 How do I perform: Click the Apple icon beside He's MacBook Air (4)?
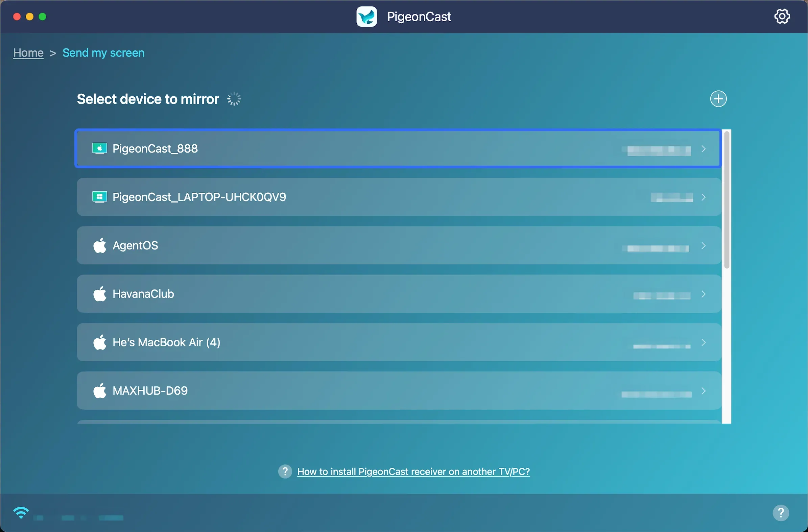pos(100,342)
